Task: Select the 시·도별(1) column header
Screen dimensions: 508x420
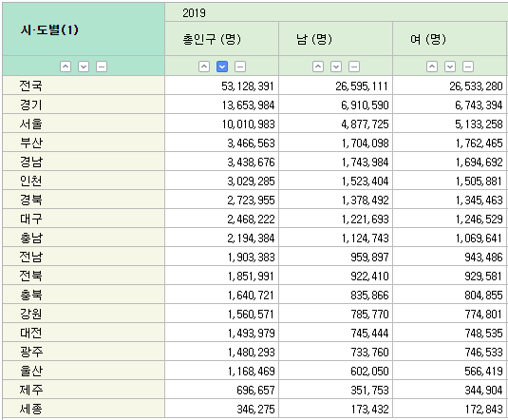Action: pos(84,29)
